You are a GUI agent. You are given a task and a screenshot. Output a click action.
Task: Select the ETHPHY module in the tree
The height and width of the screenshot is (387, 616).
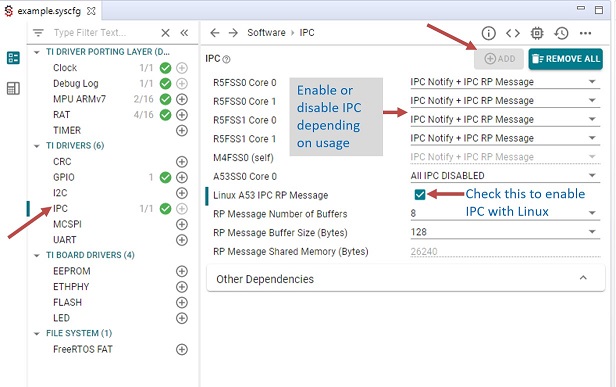click(x=71, y=287)
